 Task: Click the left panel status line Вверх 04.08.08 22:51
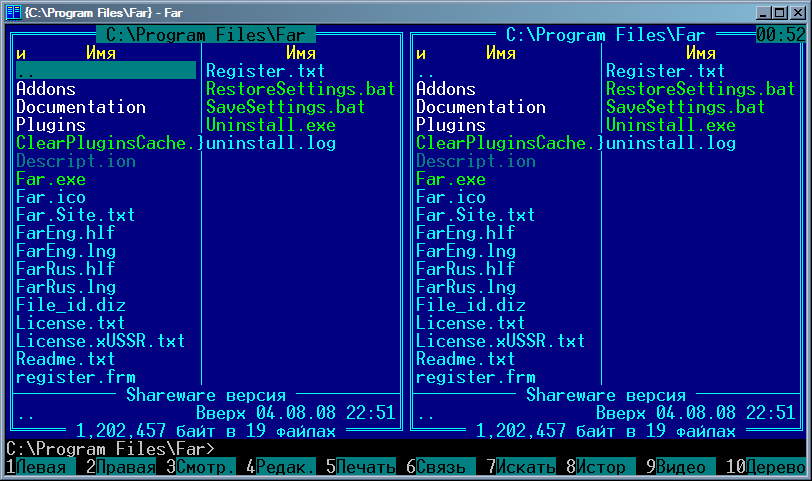(296, 413)
